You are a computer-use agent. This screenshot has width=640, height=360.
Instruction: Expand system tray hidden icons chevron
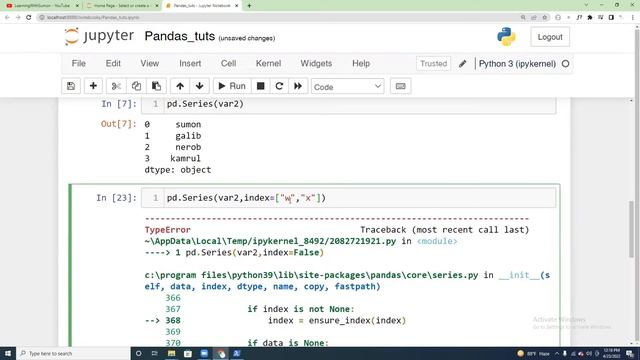point(556,353)
